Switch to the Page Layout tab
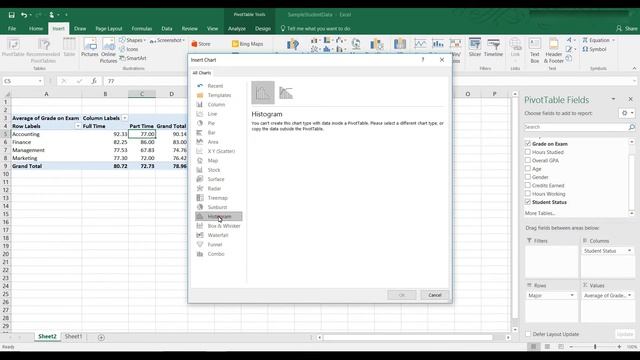Viewport: 640px width, 360px height. (x=109, y=29)
